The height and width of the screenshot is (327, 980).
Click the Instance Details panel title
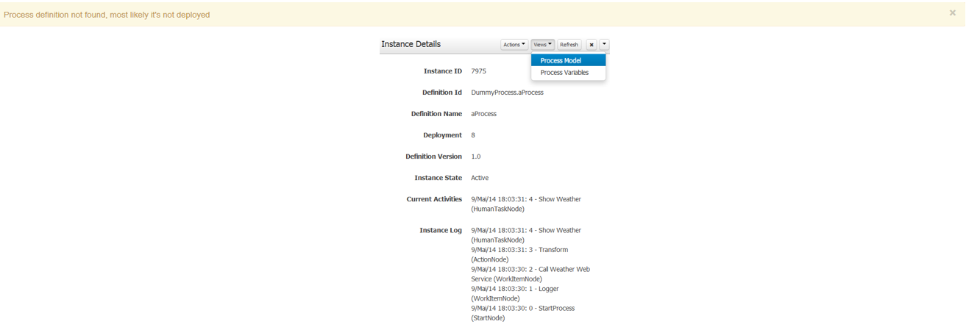(x=411, y=44)
